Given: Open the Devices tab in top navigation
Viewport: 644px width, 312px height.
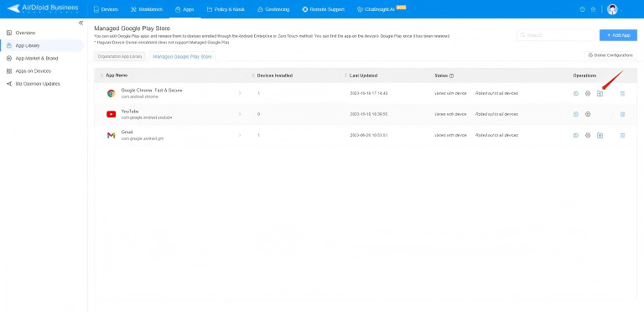Looking at the screenshot, I should pyautogui.click(x=106, y=9).
